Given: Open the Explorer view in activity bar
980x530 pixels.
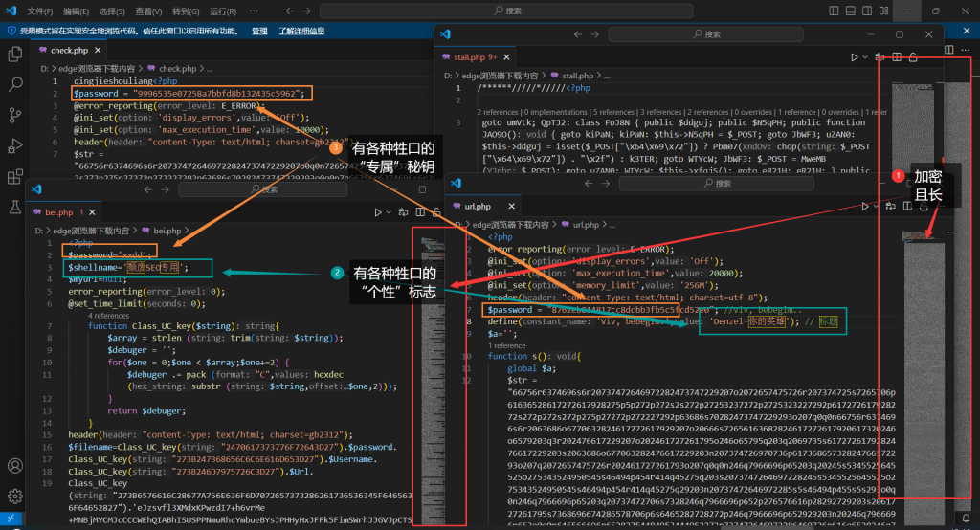Looking at the screenshot, I should [x=15, y=55].
